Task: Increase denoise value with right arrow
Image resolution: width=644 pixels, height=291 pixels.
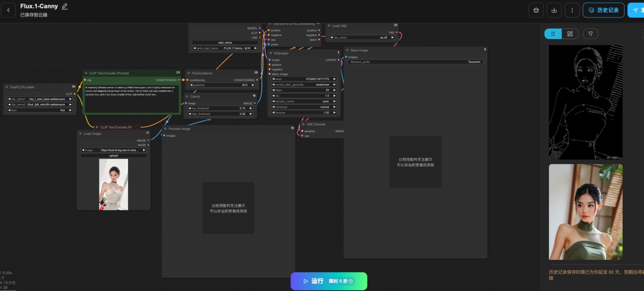Action: (334, 113)
